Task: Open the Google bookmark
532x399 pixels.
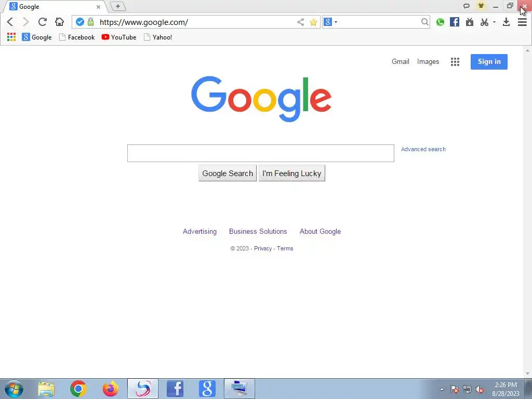Action: [x=37, y=37]
